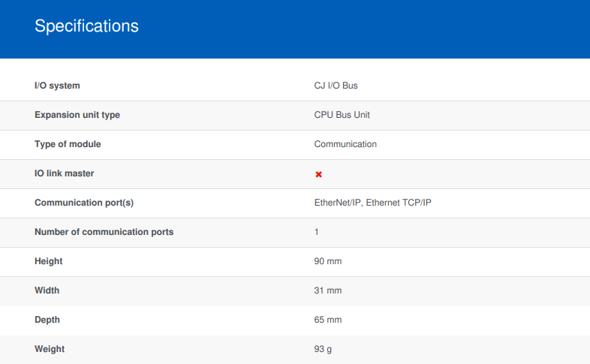Click the Specifications heading
The image size is (590, 364).
[86, 26]
